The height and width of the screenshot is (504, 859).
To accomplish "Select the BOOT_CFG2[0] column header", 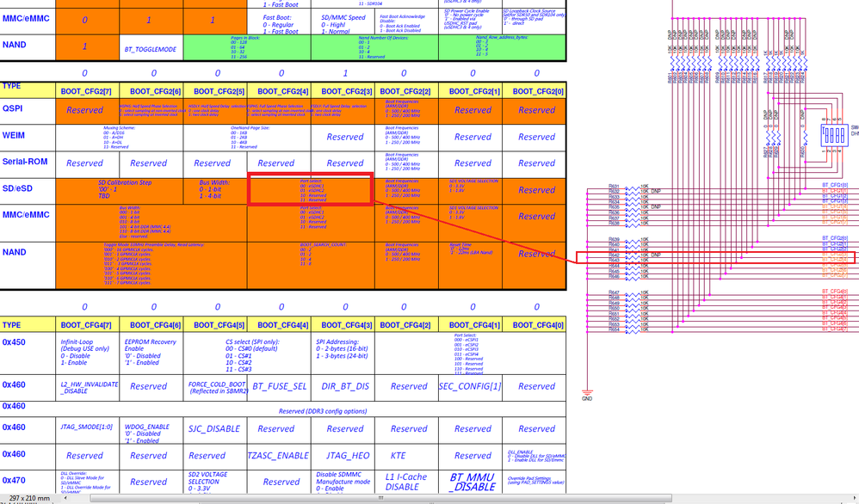I will click(x=535, y=91).
